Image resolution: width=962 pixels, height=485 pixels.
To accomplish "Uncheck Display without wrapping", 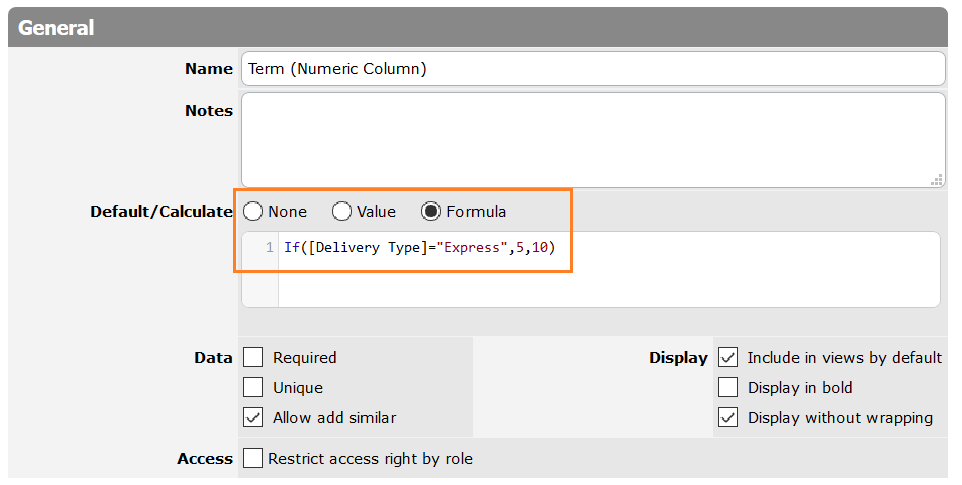I will pos(728,418).
